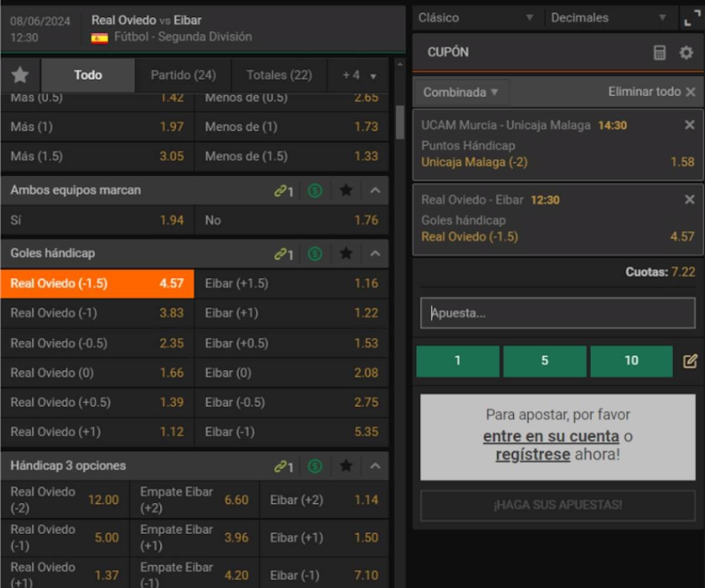Select Empate Eibar (+2) at 6.60
Screen dimensions: 705x588
[x=195, y=500]
